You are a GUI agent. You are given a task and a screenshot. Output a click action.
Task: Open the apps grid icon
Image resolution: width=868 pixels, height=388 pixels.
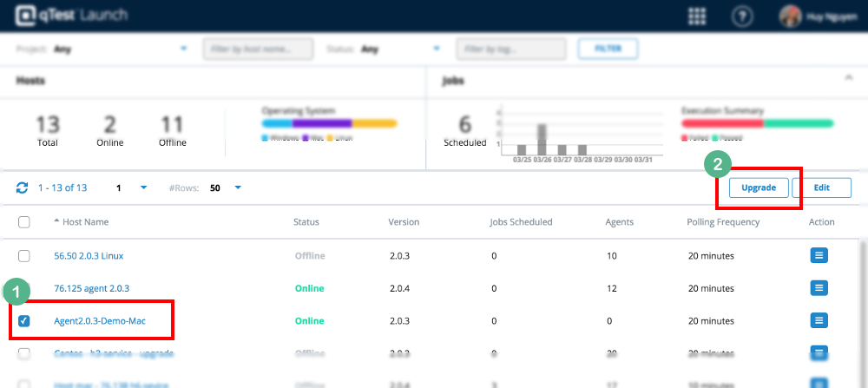pos(696,16)
